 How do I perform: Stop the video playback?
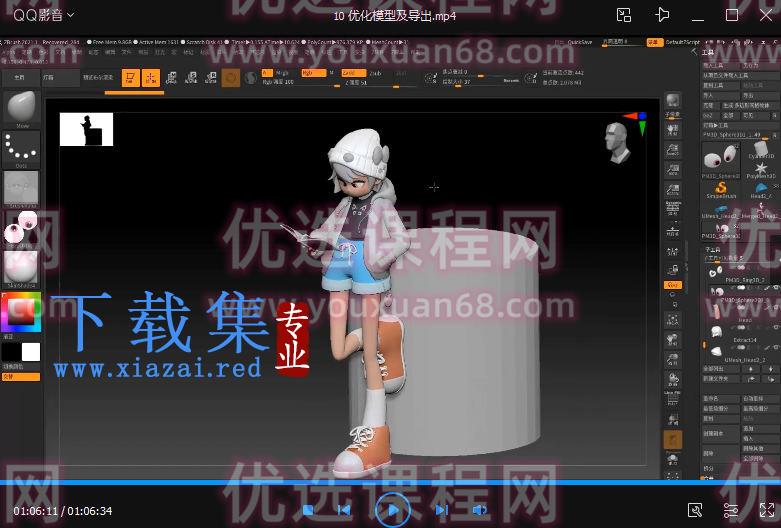(308, 510)
